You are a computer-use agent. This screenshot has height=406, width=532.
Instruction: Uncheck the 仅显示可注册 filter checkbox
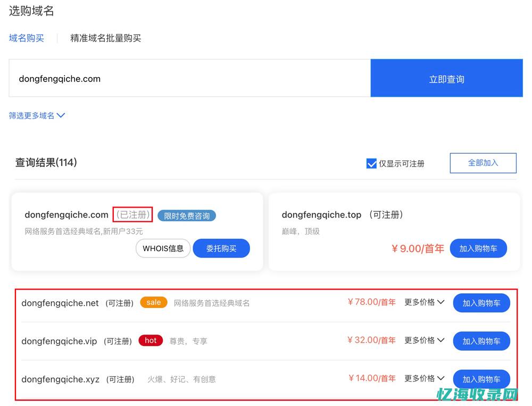[x=371, y=163]
